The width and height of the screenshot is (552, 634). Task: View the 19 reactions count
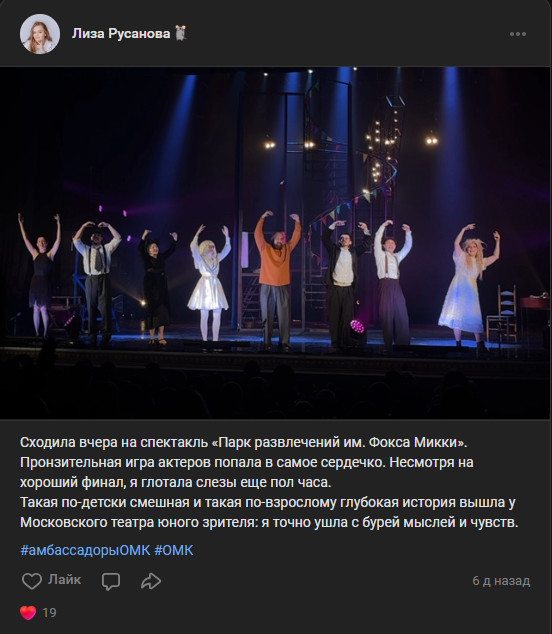[x=49, y=613]
